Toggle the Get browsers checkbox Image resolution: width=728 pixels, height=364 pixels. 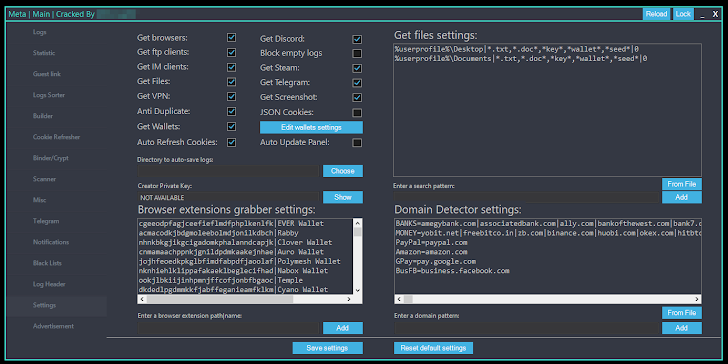click(x=231, y=38)
